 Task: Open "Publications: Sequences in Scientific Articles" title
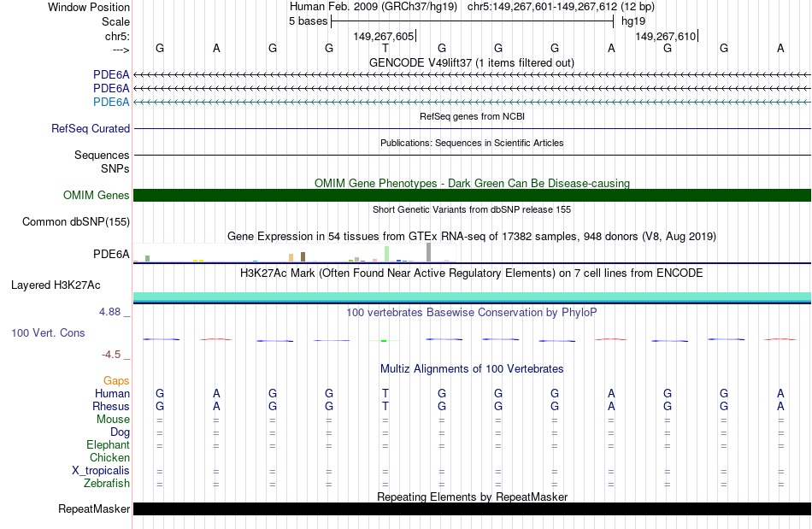tap(472, 143)
